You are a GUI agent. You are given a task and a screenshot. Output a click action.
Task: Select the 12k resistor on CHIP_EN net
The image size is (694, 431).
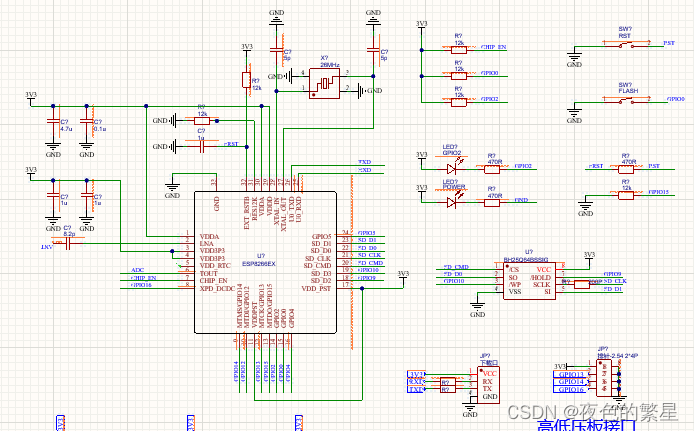click(459, 50)
